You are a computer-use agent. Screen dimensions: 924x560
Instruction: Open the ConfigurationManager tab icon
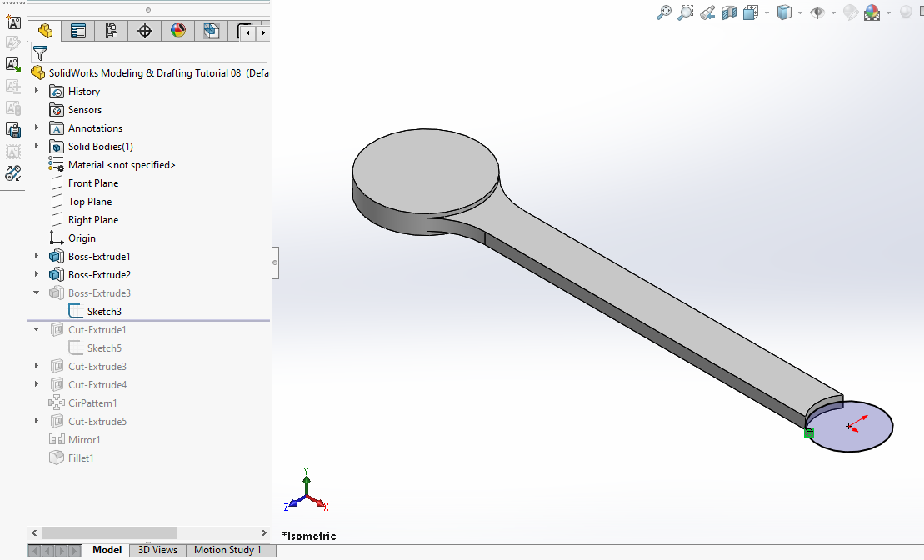111,32
